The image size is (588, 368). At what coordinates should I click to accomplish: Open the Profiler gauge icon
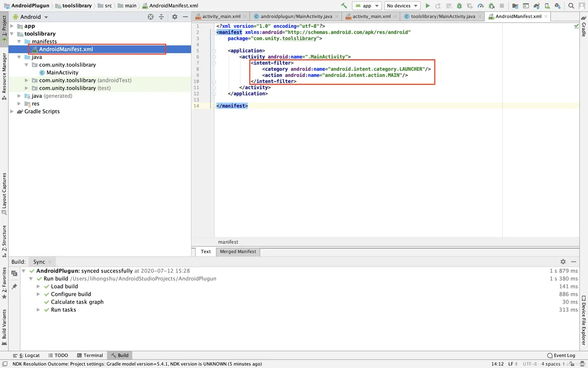click(x=480, y=5)
